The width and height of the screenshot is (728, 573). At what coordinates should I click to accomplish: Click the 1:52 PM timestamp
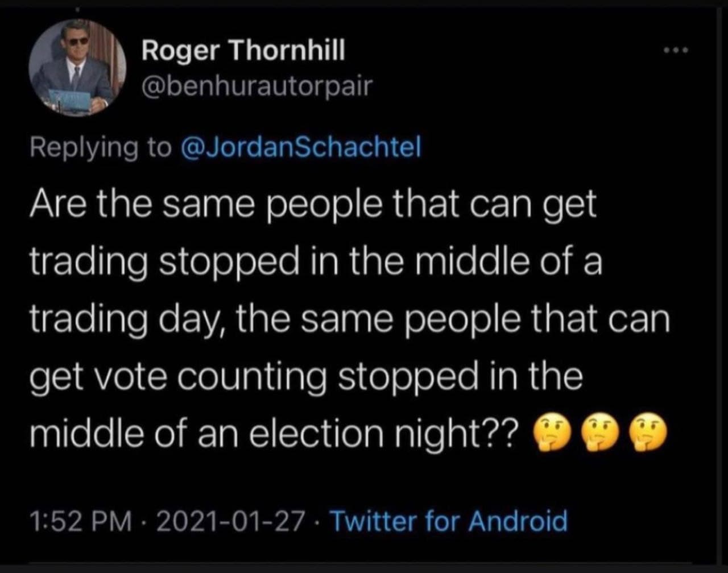[x=80, y=521]
